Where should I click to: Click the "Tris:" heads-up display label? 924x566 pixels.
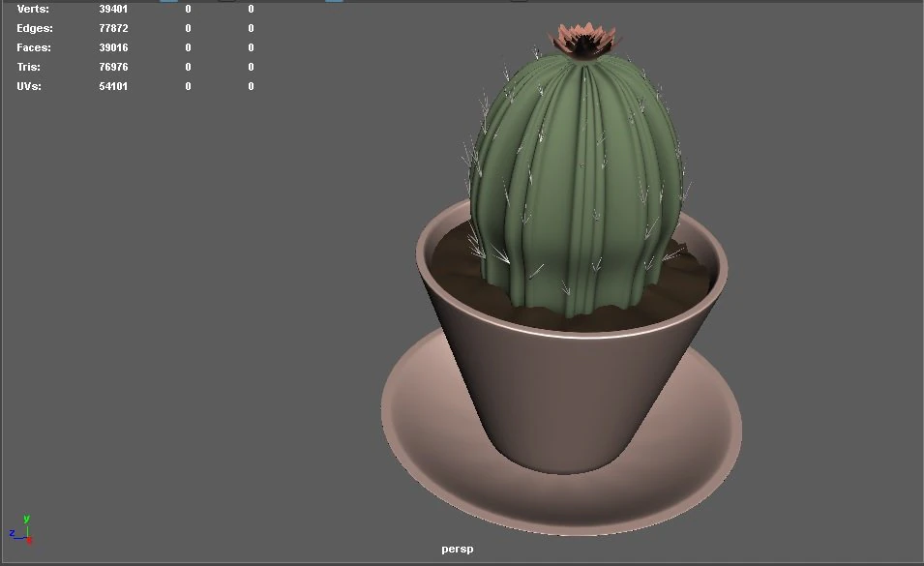pos(28,67)
